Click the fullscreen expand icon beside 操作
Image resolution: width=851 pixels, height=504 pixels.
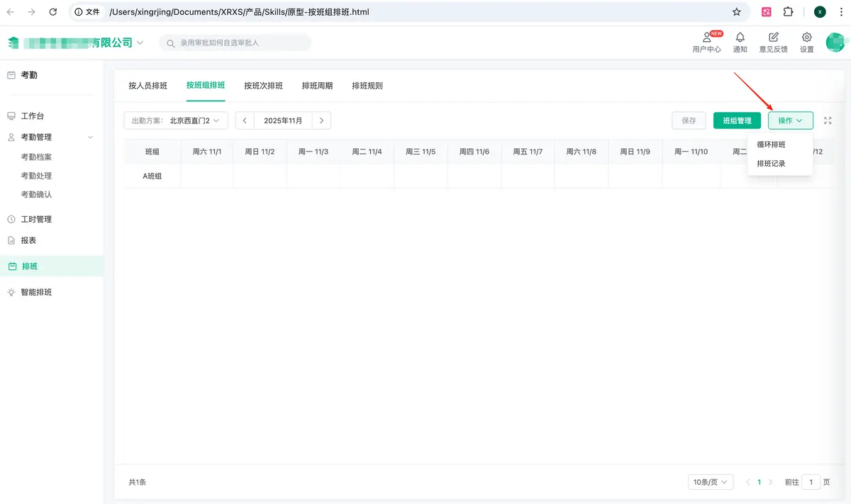click(828, 121)
